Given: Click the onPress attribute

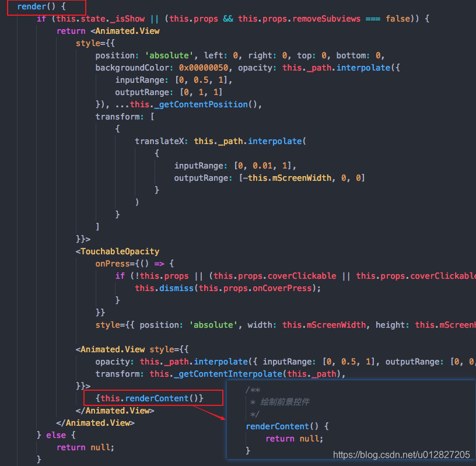Looking at the screenshot, I should pos(113,264).
